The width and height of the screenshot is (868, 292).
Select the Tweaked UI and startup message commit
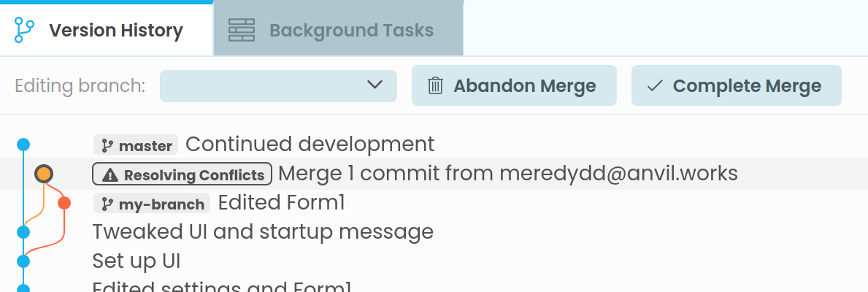click(263, 232)
